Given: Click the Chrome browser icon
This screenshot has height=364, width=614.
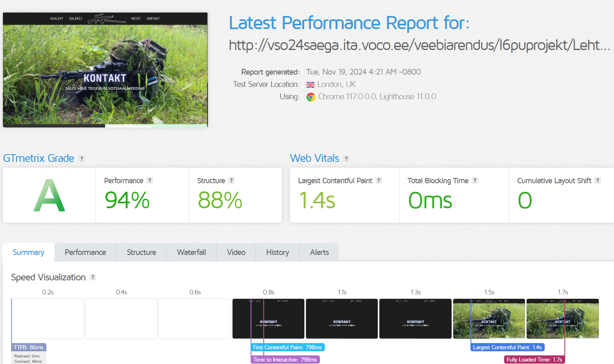Looking at the screenshot, I should 311,97.
